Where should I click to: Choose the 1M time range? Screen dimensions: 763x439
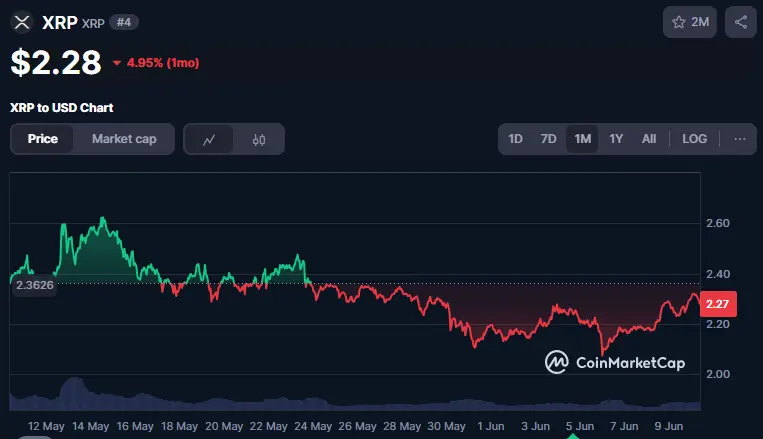click(582, 139)
